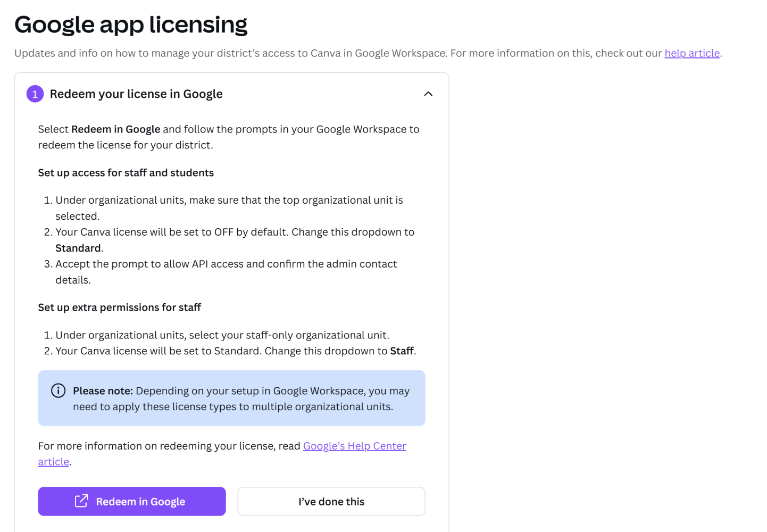Image resolution: width=767 pixels, height=532 pixels.
Task: Click the underlined word "article" below Help Center
Action: click(54, 462)
